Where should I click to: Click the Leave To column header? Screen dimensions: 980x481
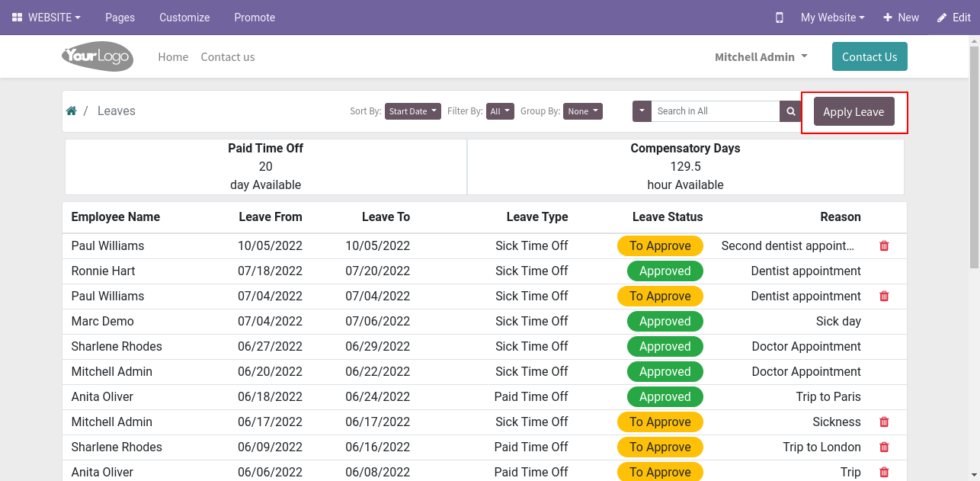point(386,217)
